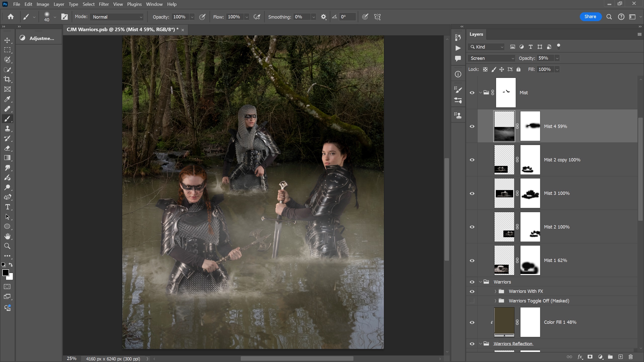
Task: Activate the Horizontal Type tool
Action: pyautogui.click(x=7, y=207)
